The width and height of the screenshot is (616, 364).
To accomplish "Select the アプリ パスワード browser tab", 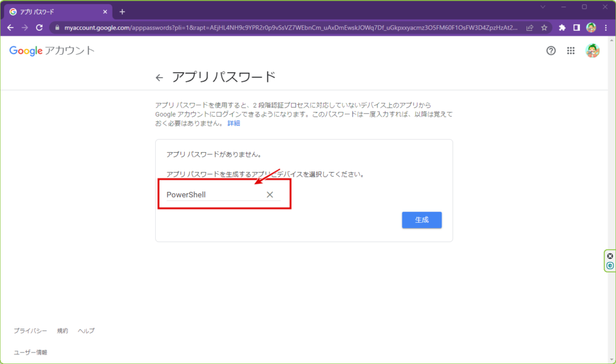I will click(x=58, y=12).
